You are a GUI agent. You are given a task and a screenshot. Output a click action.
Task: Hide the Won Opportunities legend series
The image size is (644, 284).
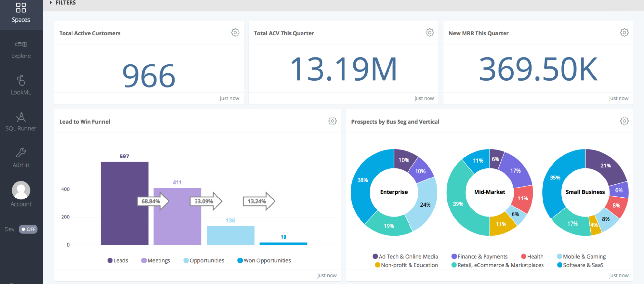264,260
